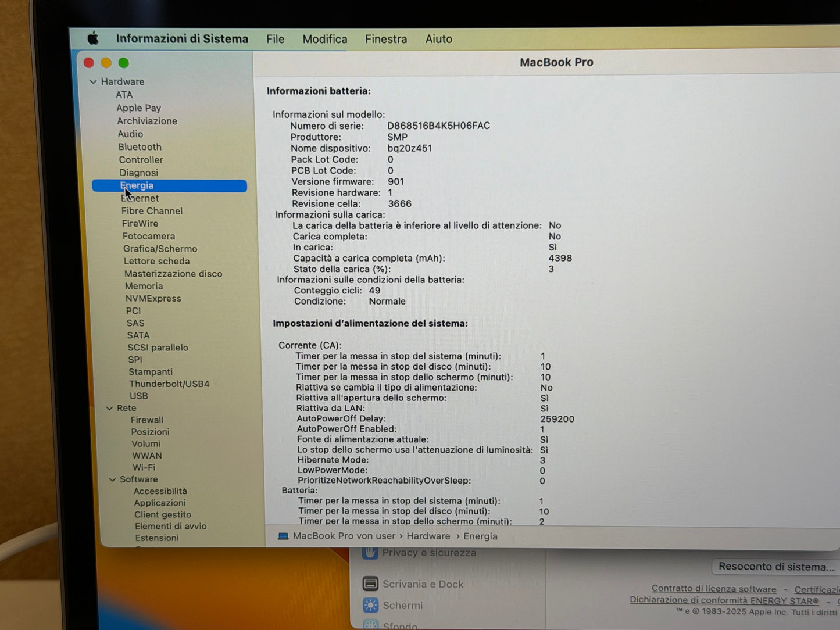Open the Informazioni di Sistema menu

(182, 39)
